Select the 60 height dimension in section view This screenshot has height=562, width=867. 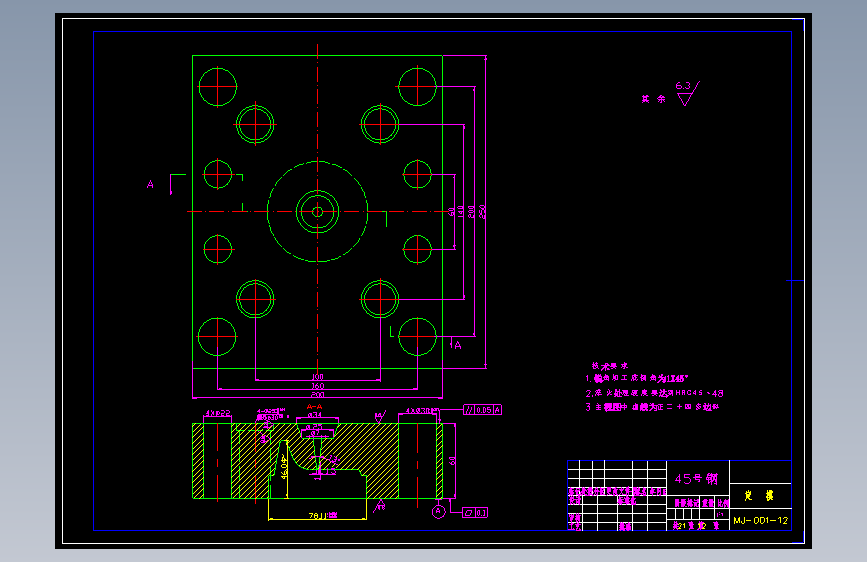click(x=452, y=461)
